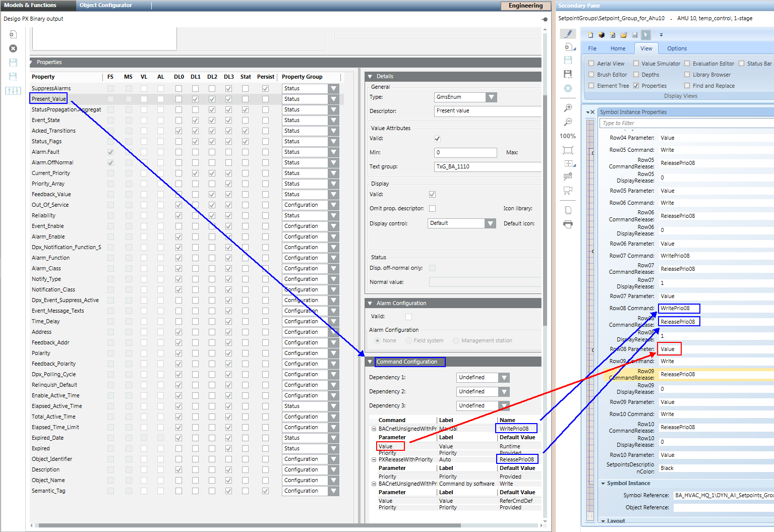
Task: Collapse the Command Configuration section
Action: coord(370,362)
